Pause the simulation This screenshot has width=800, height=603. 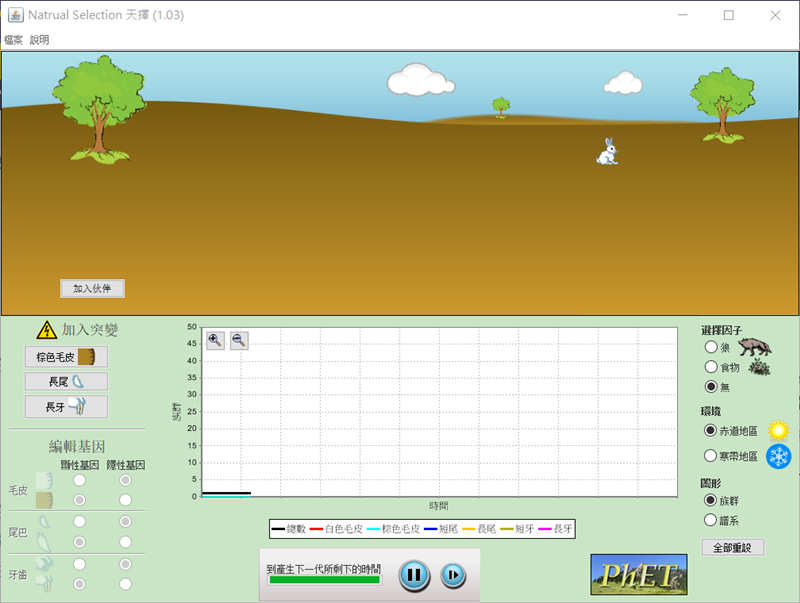(414, 575)
